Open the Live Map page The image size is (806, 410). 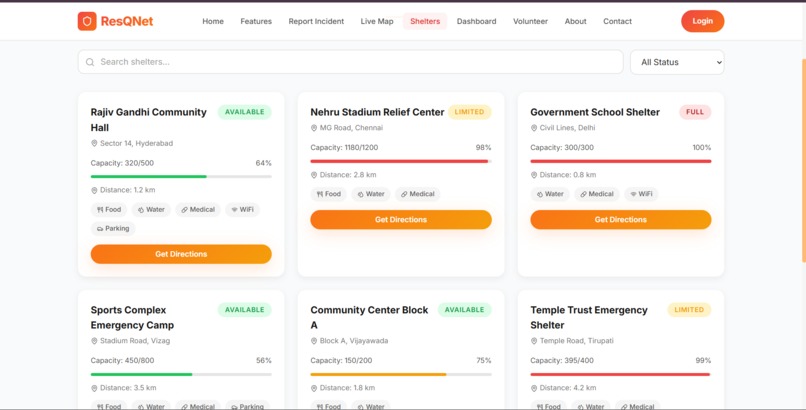(377, 22)
